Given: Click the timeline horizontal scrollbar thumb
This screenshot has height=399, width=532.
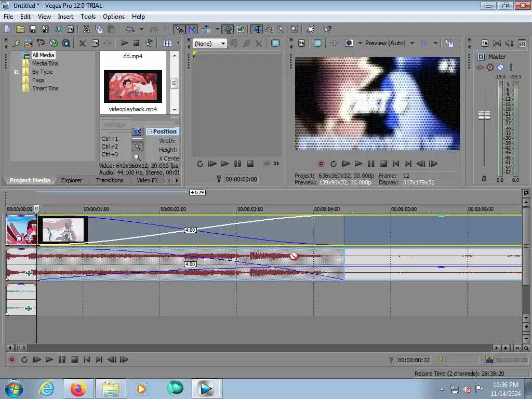Looking at the screenshot, I should (21, 348).
